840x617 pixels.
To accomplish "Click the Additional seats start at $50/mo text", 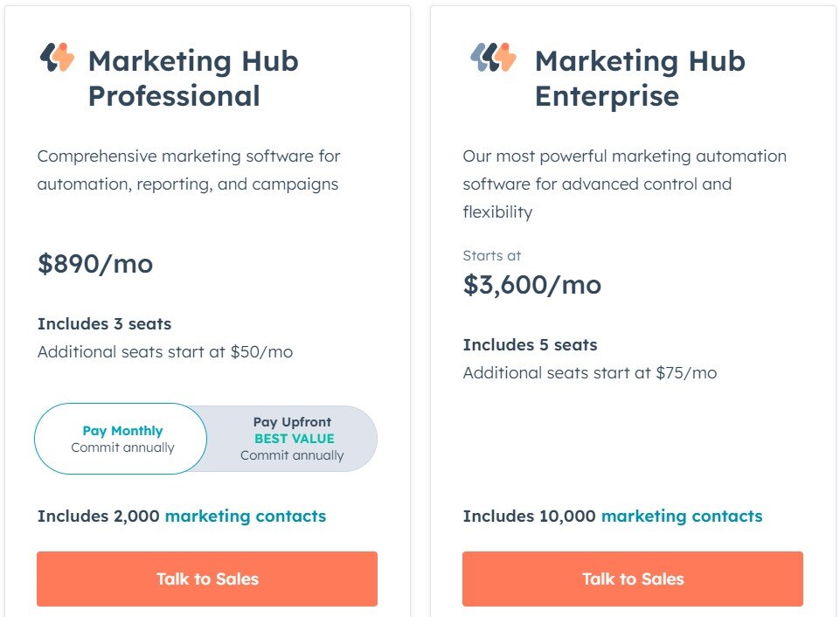I will 165,351.
